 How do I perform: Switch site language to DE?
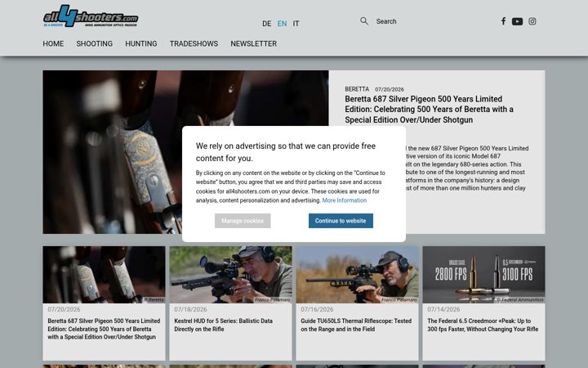point(266,24)
